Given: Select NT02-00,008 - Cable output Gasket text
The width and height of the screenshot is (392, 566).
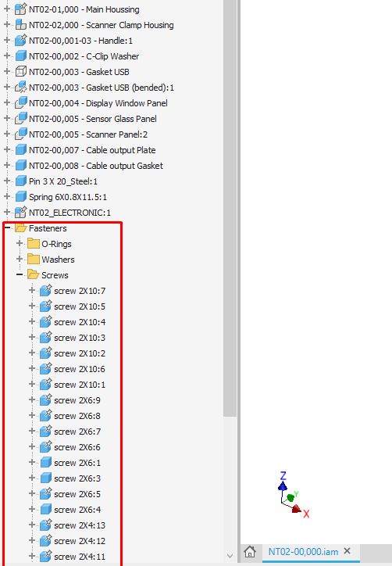Looking at the screenshot, I should point(96,166).
